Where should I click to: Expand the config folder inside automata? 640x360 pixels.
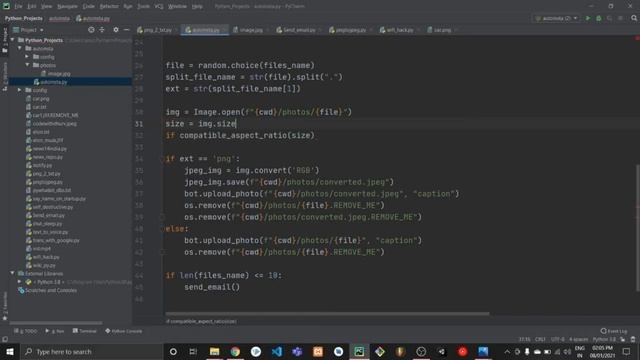[27, 57]
